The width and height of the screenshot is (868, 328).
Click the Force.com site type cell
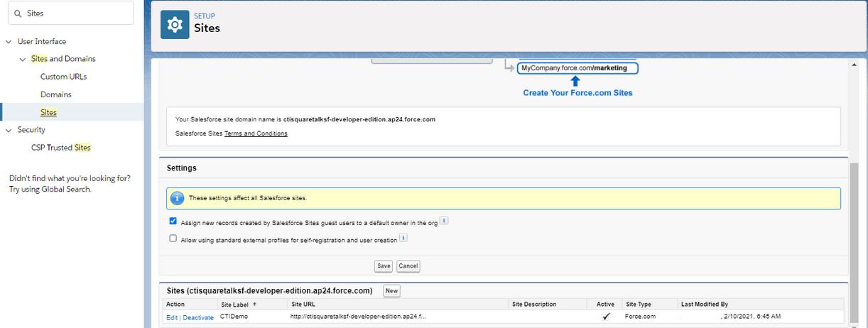pos(641,317)
